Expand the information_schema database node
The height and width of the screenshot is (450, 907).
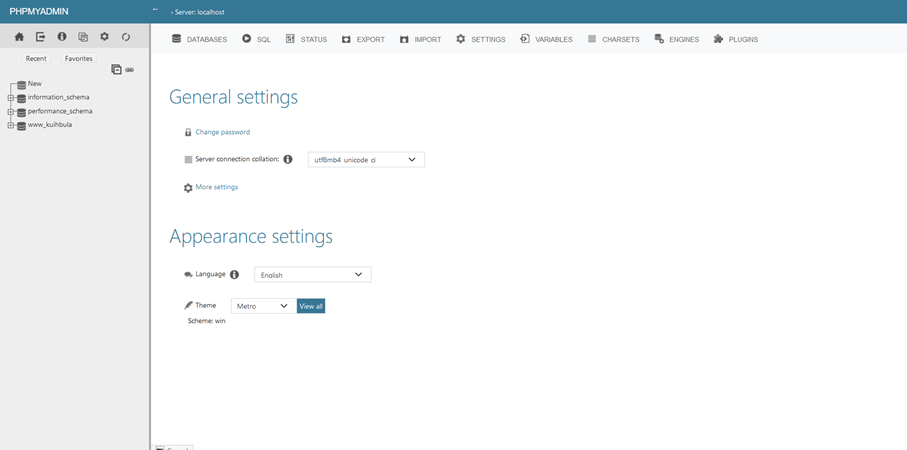tap(10, 98)
